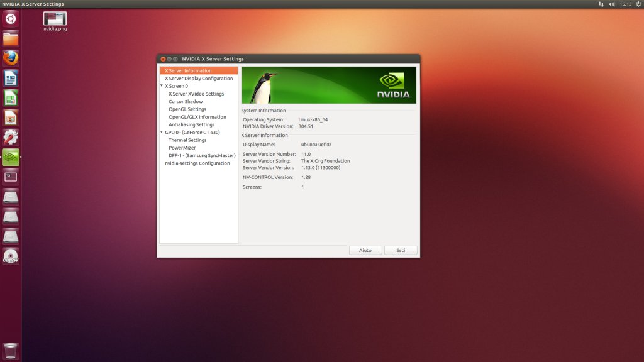The image size is (644, 362).
Task: Select GPU 0 - (GeForce GT 630) entry
Action: (x=192, y=133)
